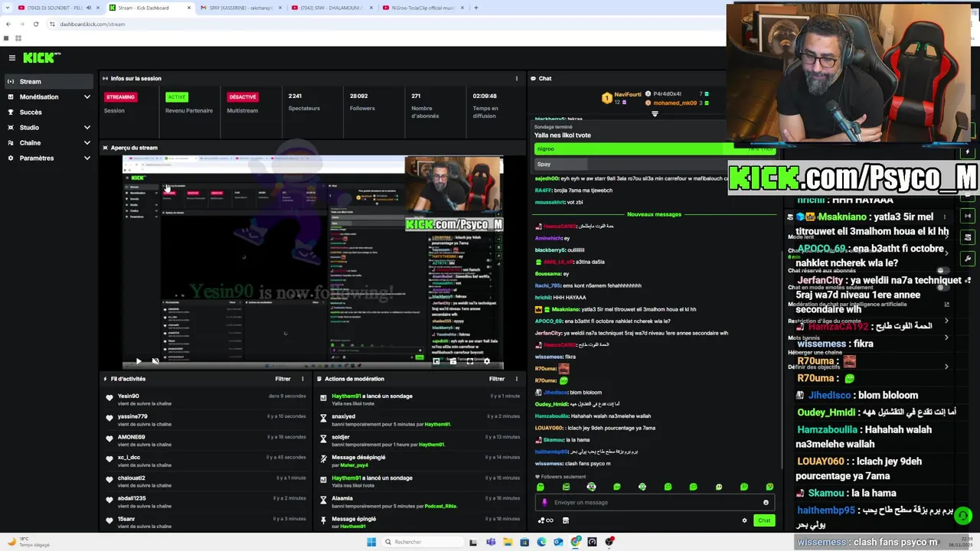Select Stream in the sidebar

47,81
